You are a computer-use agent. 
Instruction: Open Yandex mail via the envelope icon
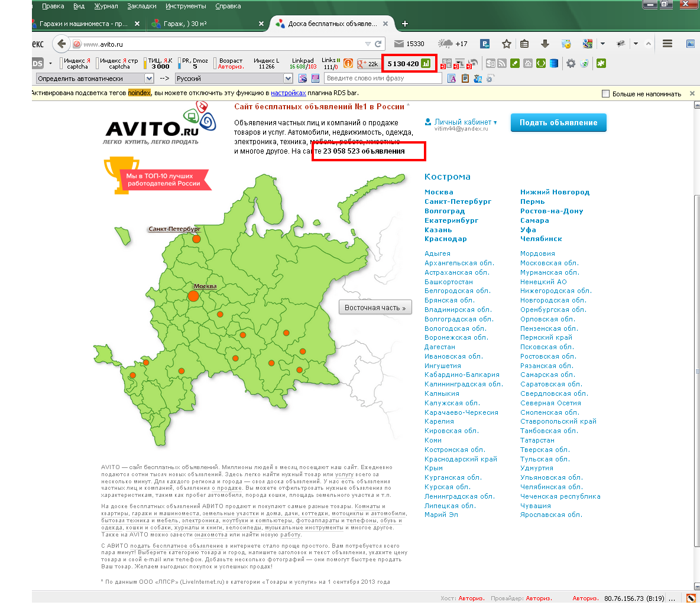[x=398, y=44]
